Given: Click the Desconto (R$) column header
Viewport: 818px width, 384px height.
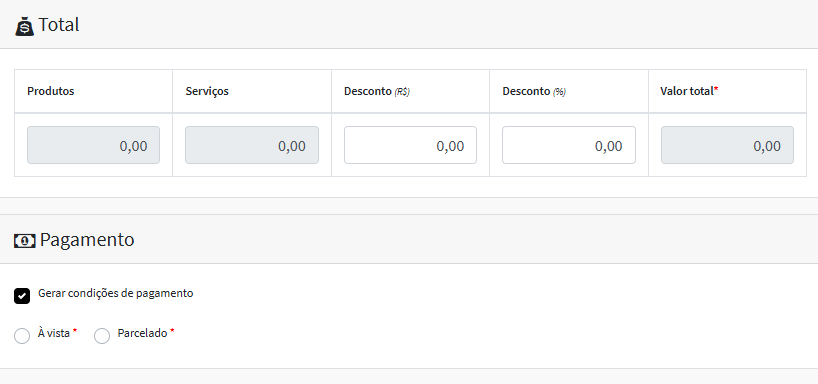Looking at the screenshot, I should click(x=377, y=91).
